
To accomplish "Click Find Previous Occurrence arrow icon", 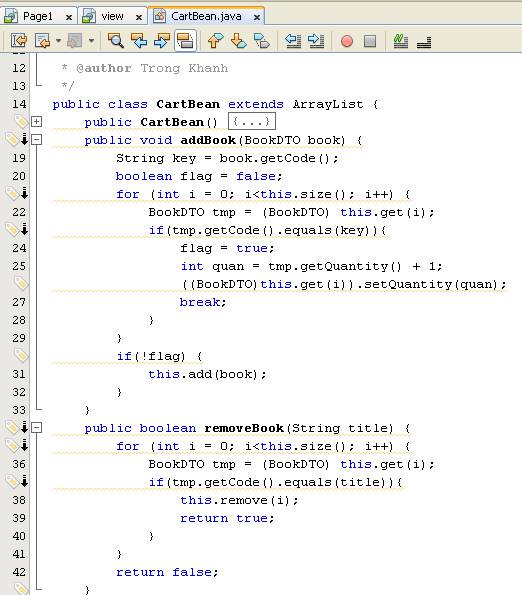I will coord(138,41).
